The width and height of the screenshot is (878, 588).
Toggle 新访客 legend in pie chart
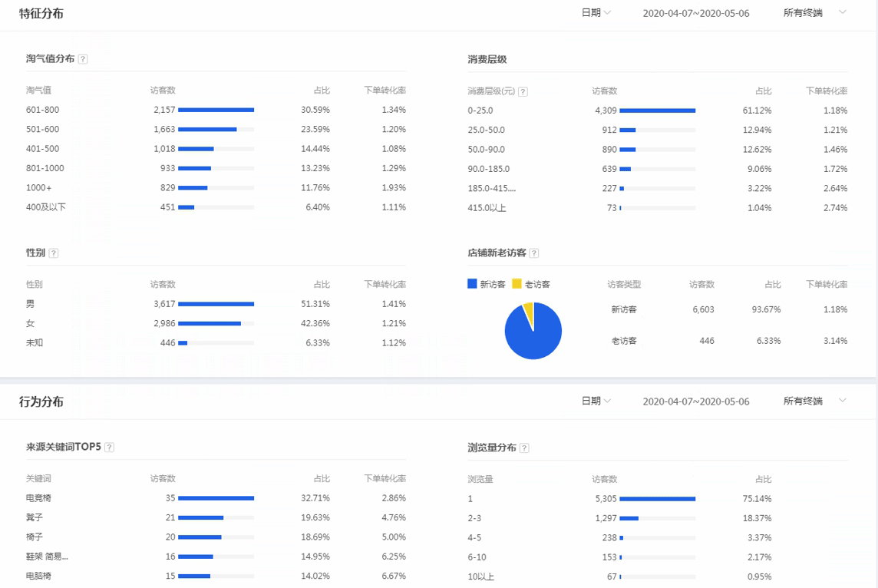point(487,284)
